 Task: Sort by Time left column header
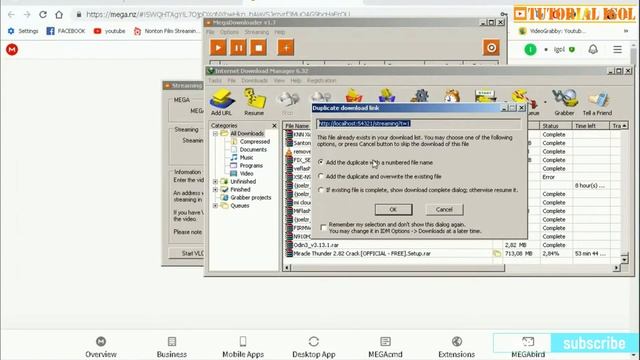point(591,126)
